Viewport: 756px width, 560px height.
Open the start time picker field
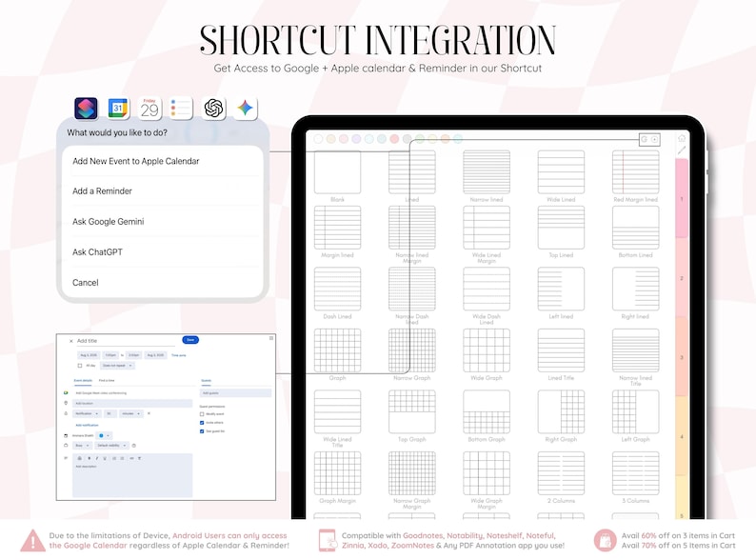110,355
